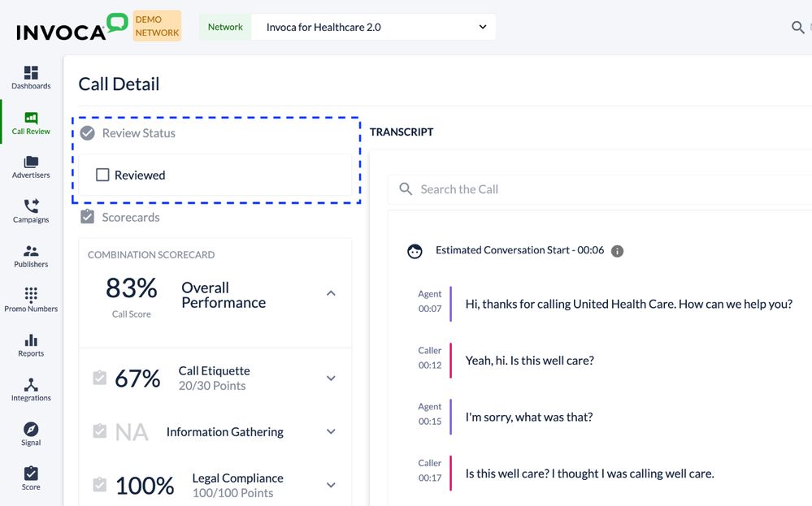
Task: Open Integrations sidebar icon
Action: 31,386
